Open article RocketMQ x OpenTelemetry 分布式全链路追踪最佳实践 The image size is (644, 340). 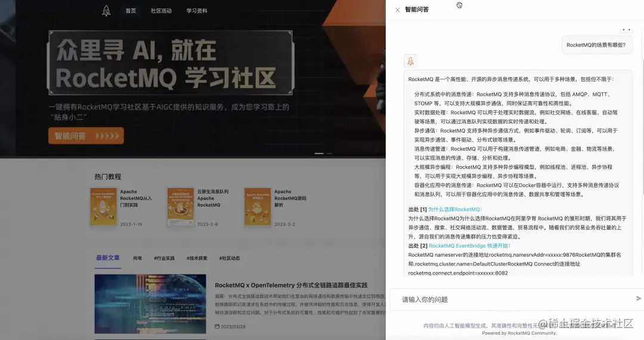point(291,285)
